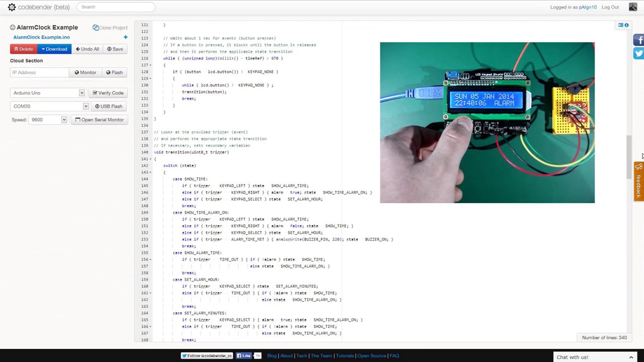Share on Facebook side icon
The height and width of the screenshot is (362, 644).
point(639,40)
